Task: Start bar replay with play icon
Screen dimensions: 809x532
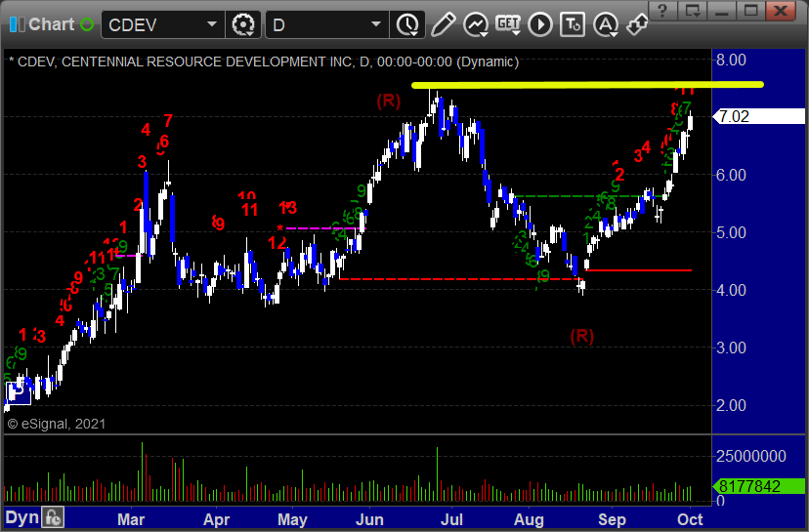Action: [x=540, y=24]
